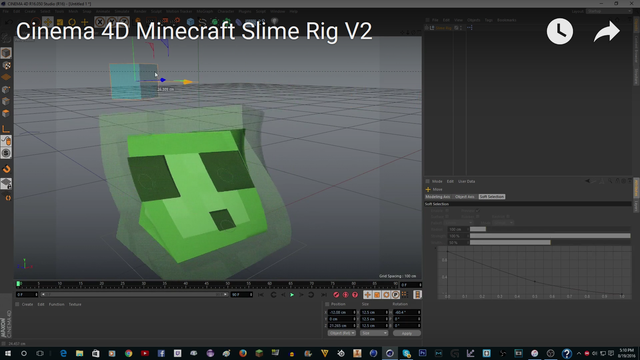Select Points mode in left sidebar
This screenshot has height=360, width=640.
coord(6,89)
